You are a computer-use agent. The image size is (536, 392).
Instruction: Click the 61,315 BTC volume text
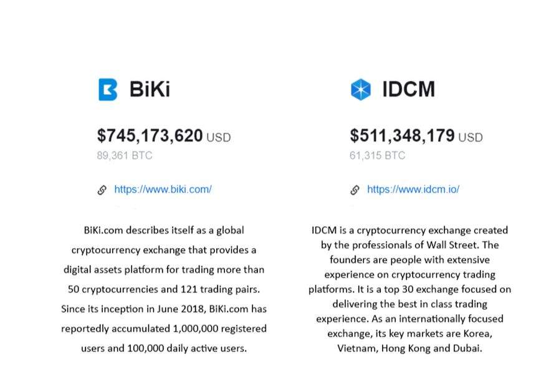pos(377,155)
